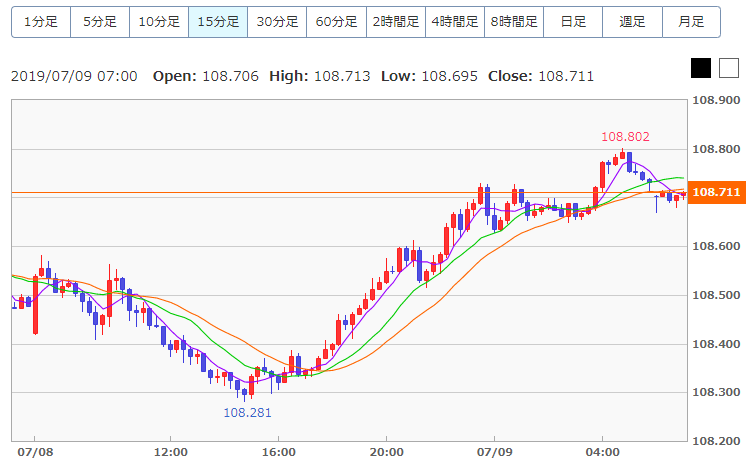Click the 2019/07/09 07:00 timestamp
The image size is (752, 465).
click(74, 76)
